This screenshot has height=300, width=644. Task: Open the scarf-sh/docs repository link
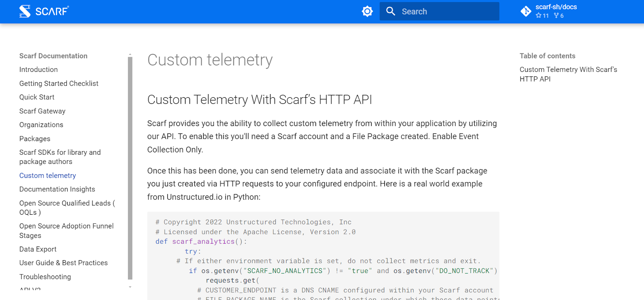[x=556, y=7]
